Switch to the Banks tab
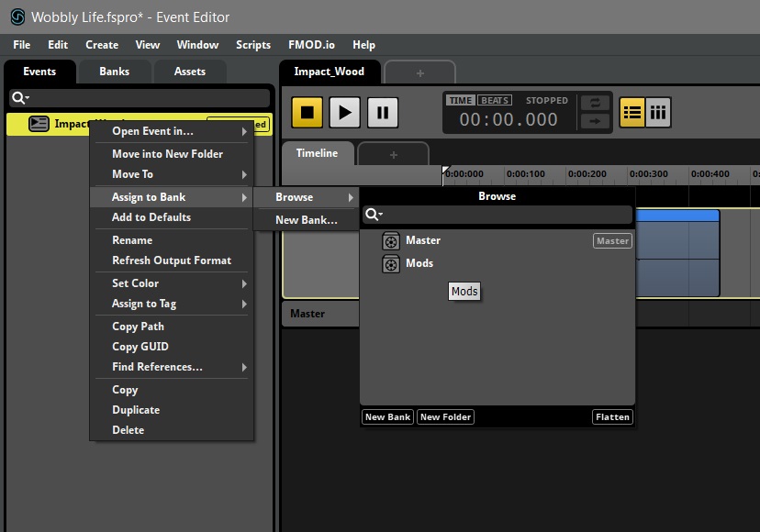The height and width of the screenshot is (532, 760). 114,72
